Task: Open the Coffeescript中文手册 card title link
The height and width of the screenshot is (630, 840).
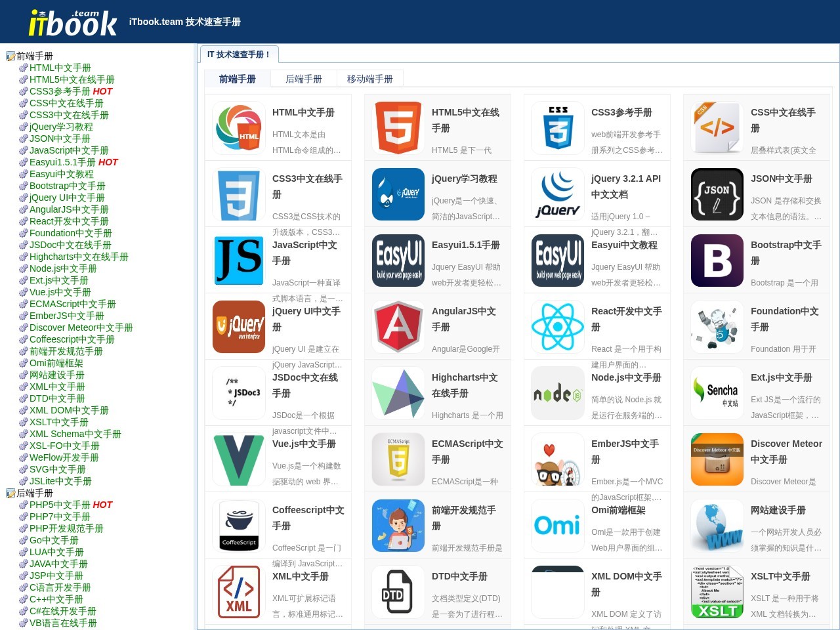Action: click(308, 518)
